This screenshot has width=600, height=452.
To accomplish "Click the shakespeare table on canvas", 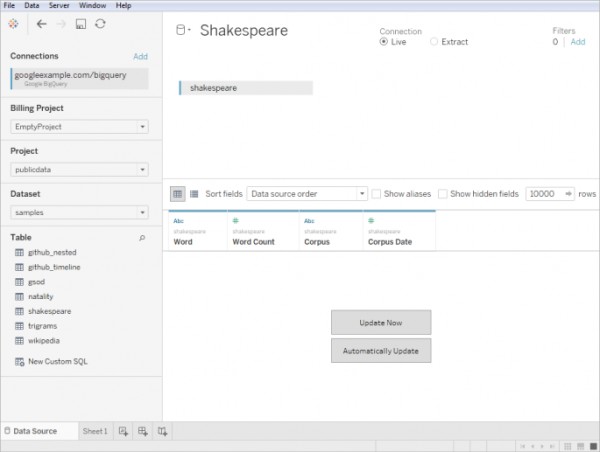I will (x=246, y=88).
